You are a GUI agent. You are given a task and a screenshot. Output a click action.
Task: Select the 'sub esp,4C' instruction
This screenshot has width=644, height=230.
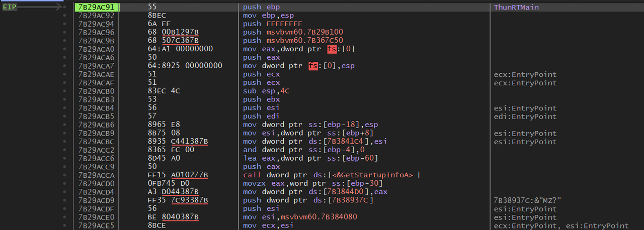click(x=266, y=91)
